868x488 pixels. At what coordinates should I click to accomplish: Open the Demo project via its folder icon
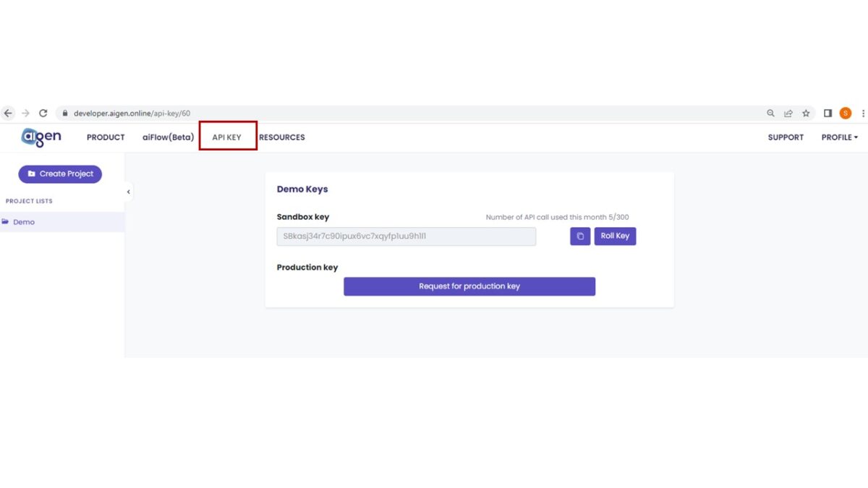click(x=7, y=222)
